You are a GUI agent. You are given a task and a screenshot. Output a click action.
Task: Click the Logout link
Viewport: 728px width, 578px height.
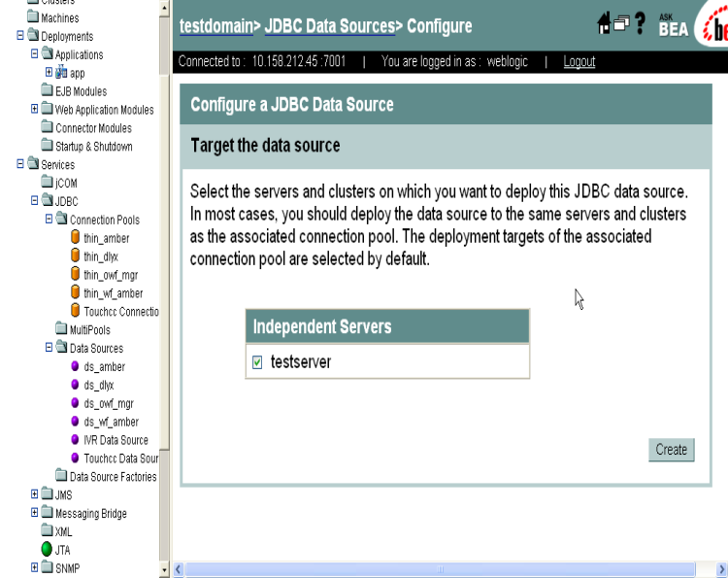579,61
